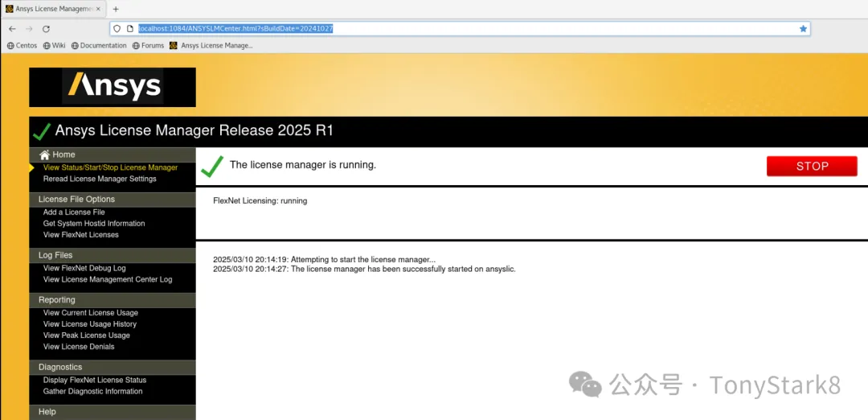Open a new browser tab
The width and height of the screenshot is (868, 420).
(116, 9)
